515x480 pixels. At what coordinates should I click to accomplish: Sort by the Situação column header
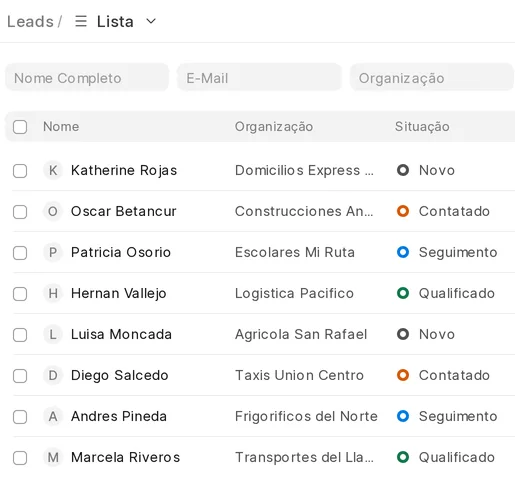tap(422, 127)
